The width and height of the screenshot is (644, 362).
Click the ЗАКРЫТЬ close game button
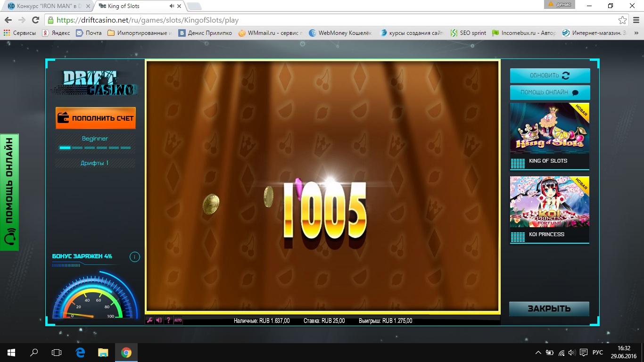point(549,309)
